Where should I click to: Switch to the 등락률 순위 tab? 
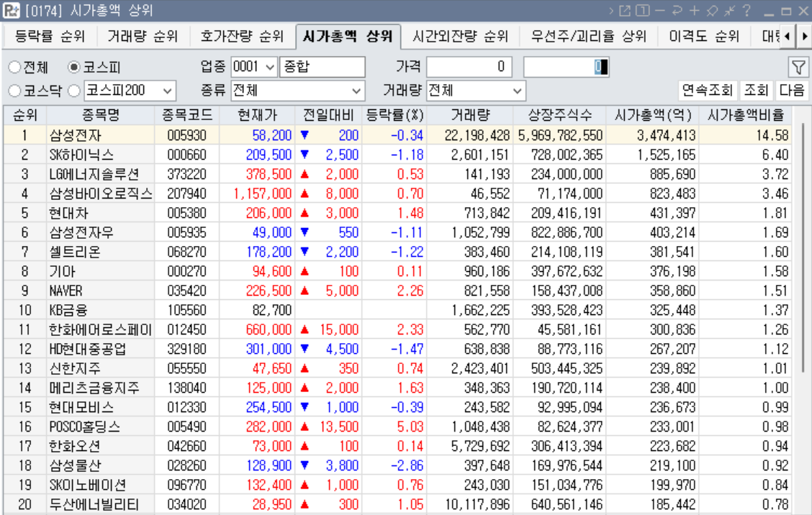pos(50,36)
